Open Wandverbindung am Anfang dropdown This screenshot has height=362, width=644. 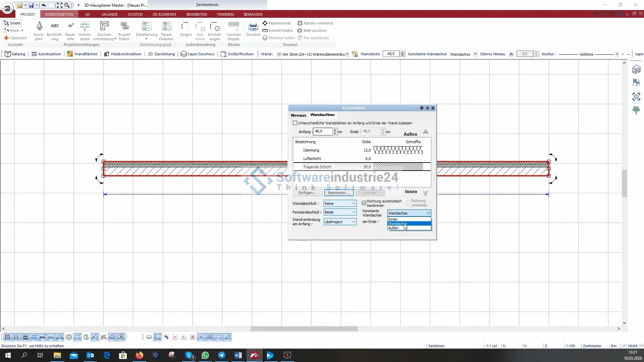(x=340, y=222)
